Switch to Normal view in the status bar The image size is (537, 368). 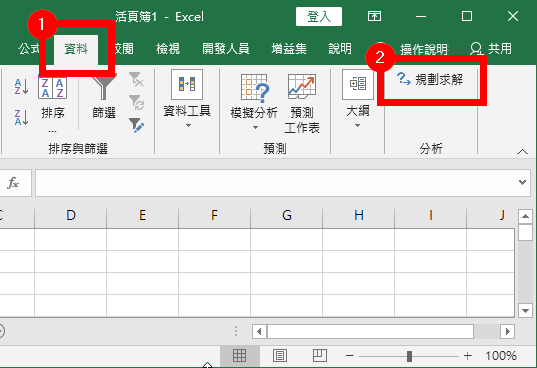click(239, 356)
